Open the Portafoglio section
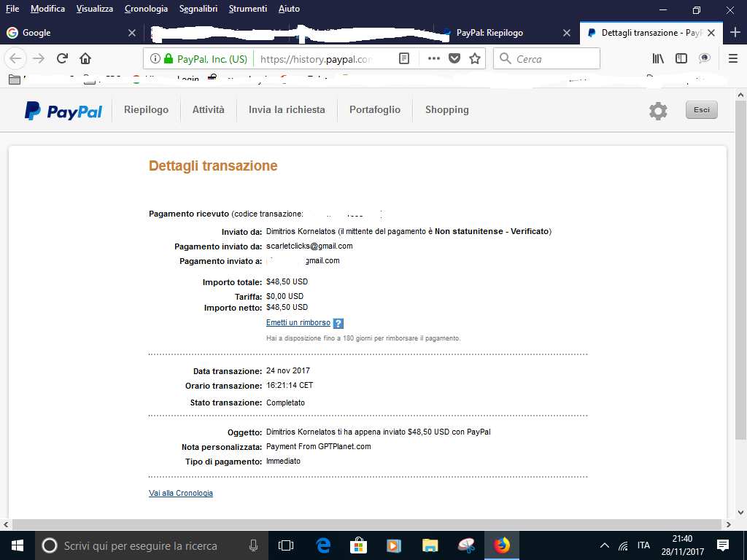Screen dimensions: 747x560 (x=375, y=109)
